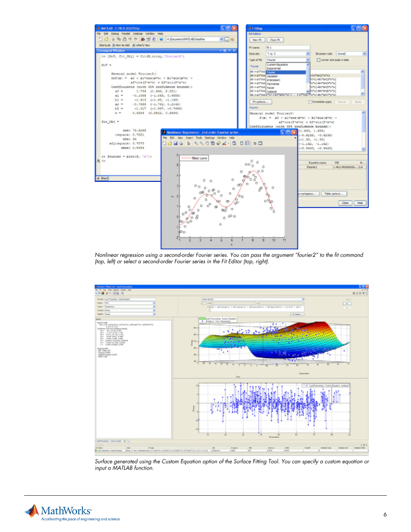Click the How to Add shortcut link
This screenshot has width=411, height=532.
coord(121,45)
